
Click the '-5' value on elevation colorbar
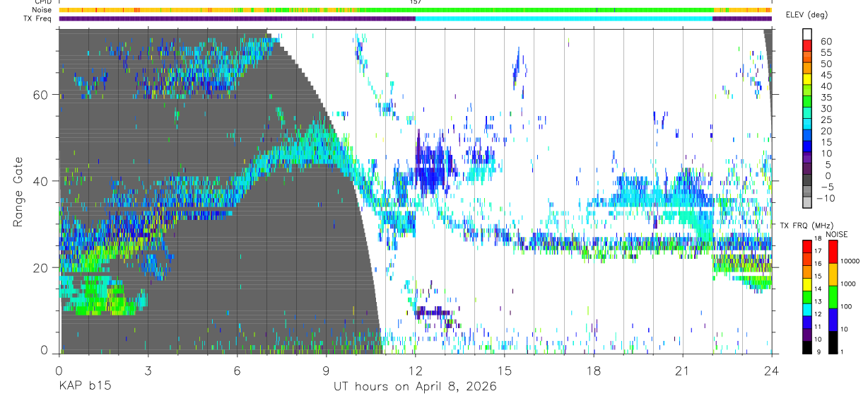pyautogui.click(x=826, y=187)
